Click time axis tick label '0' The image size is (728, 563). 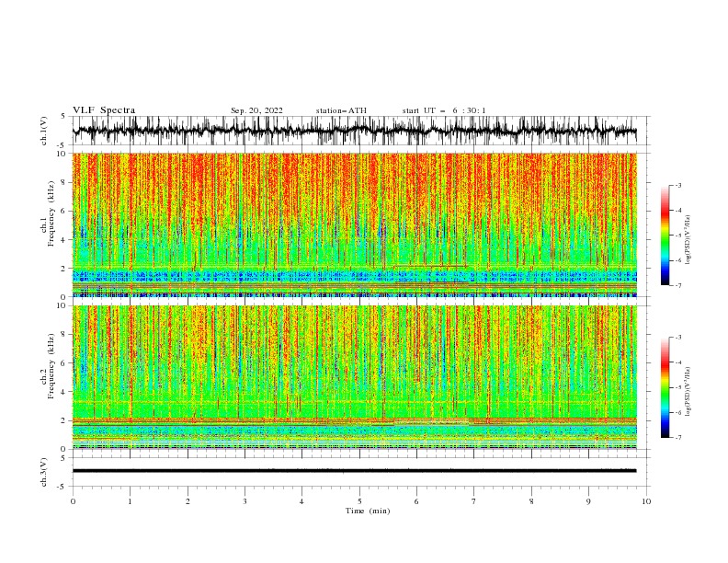coord(73,501)
